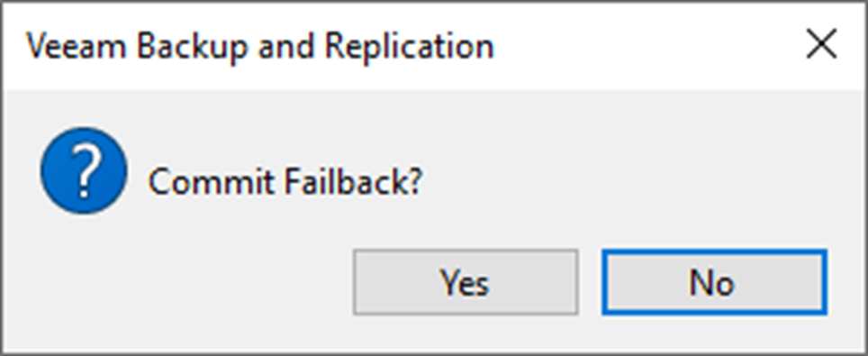The width and height of the screenshot is (868, 356).
Task: Answer No to the Commit Failback prompt
Action: [x=714, y=282]
